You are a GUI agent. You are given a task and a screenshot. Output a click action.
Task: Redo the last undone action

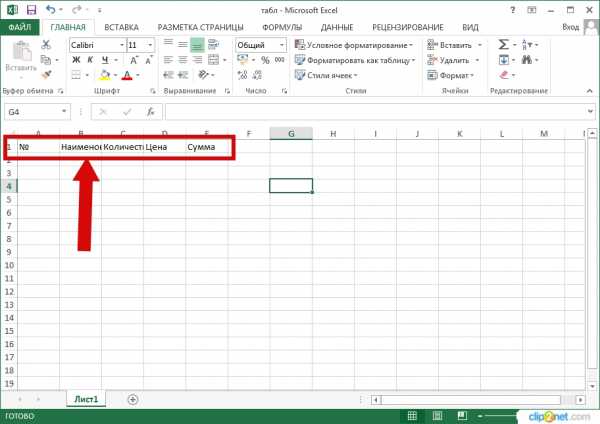pyautogui.click(x=77, y=10)
